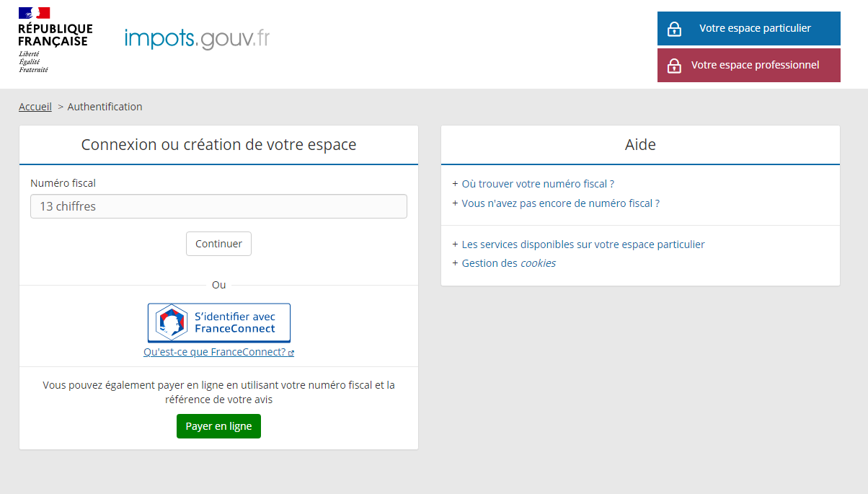Expand the Gestion des cookies section
This screenshot has width=868, height=494.
509,263
